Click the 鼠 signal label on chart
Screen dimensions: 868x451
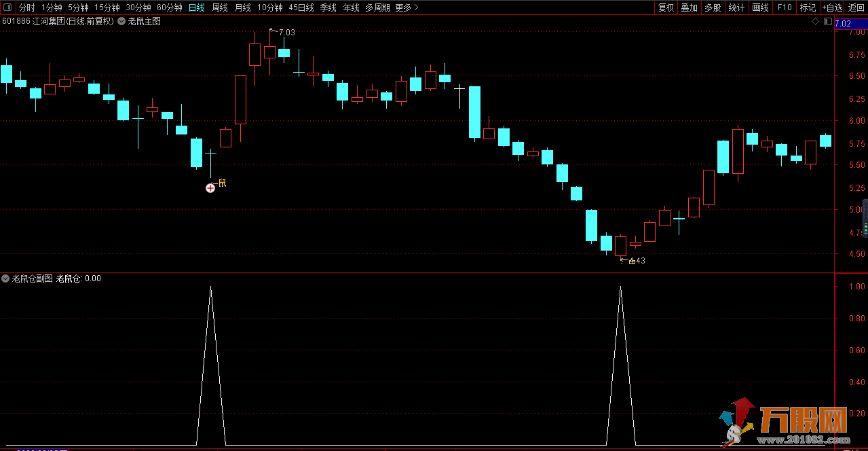click(x=222, y=183)
